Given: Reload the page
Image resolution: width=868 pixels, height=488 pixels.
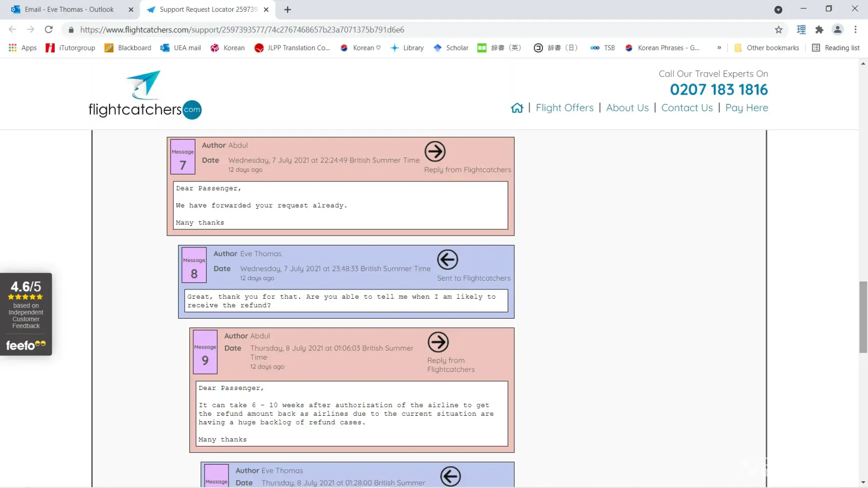Looking at the screenshot, I should [x=49, y=30].
